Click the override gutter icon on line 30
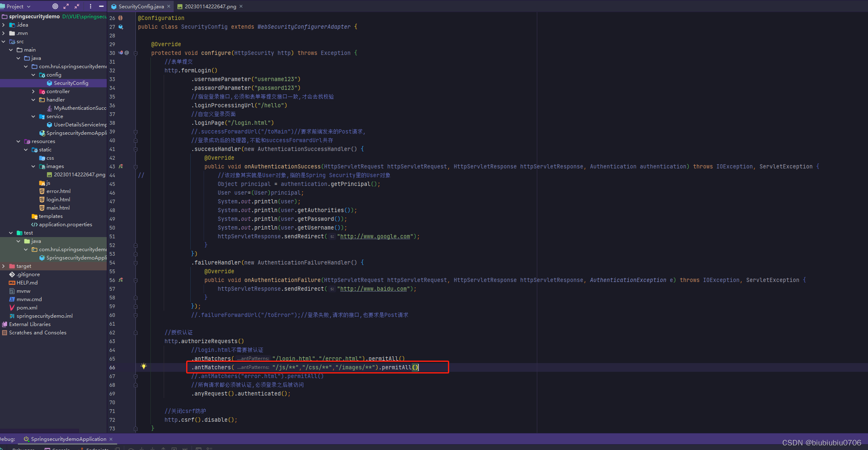Screen dimensions: 868x450 tap(121, 53)
